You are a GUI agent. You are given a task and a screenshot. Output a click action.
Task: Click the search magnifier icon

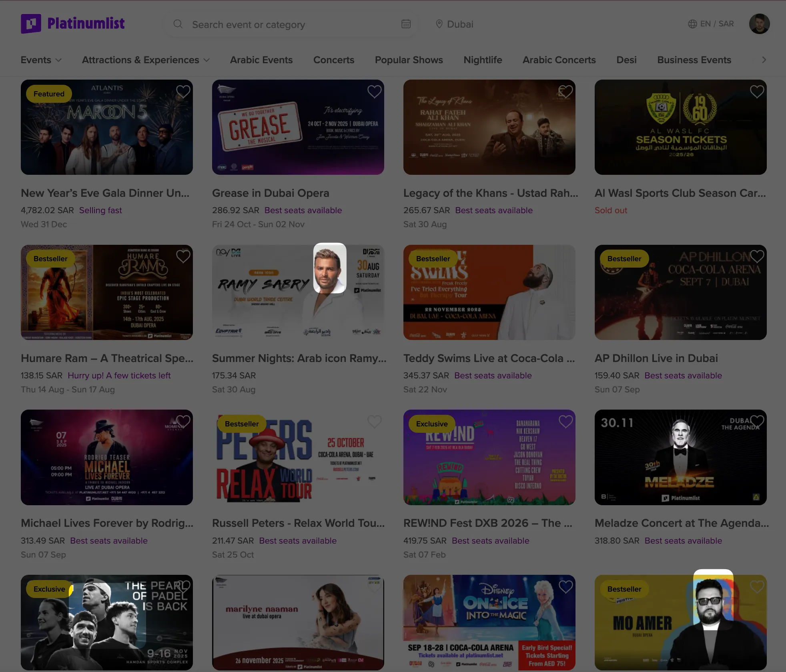pos(178,24)
